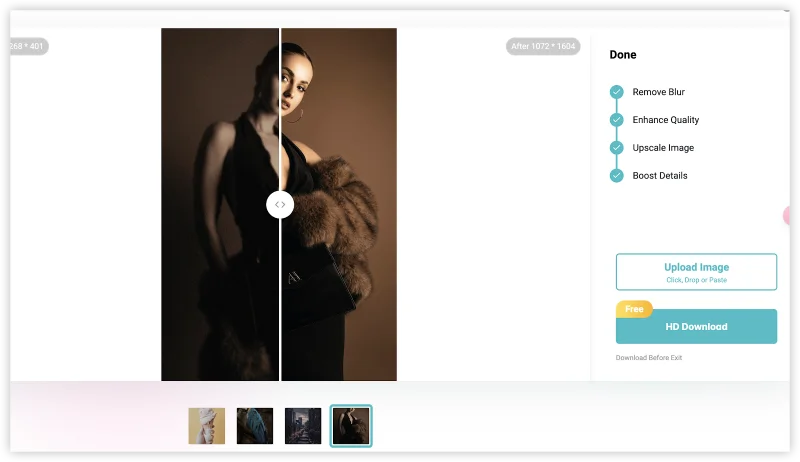Click the 'Download Before Exit' note
Screen dimensions: 800x462
click(x=648, y=357)
